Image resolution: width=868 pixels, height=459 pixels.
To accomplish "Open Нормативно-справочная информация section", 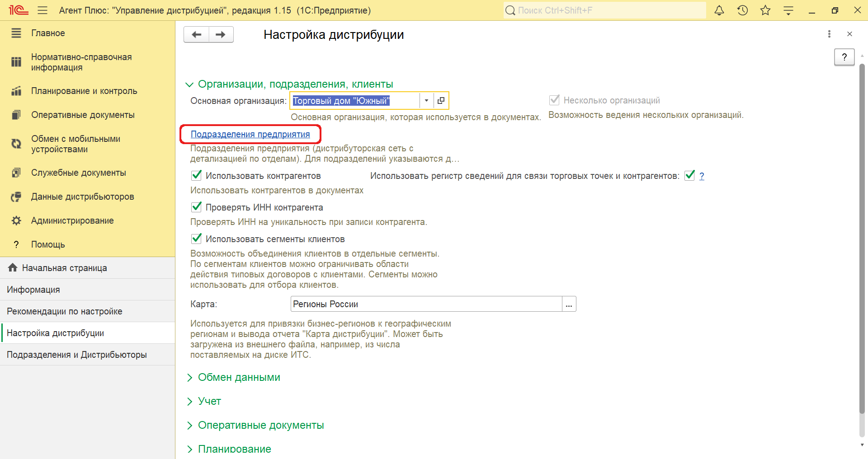I will 81,62.
